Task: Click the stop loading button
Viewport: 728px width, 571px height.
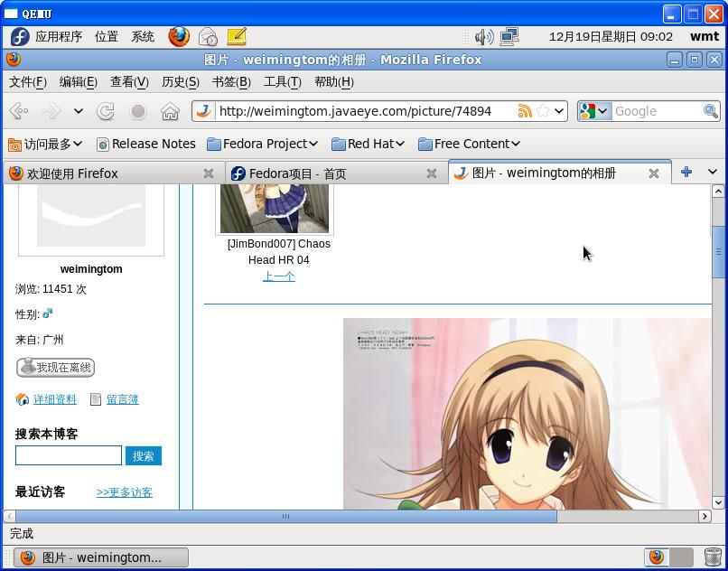Action: [x=138, y=111]
